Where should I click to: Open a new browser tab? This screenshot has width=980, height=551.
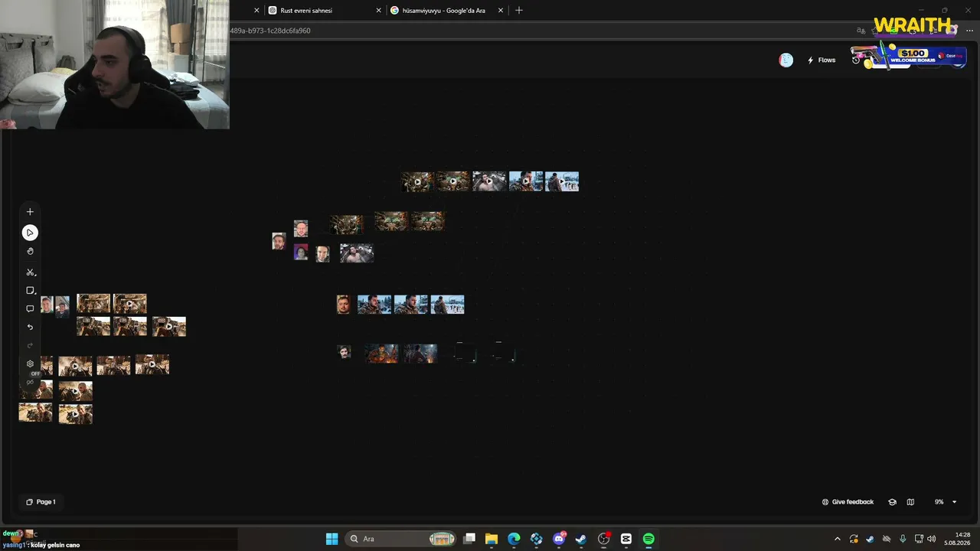pyautogui.click(x=519, y=11)
